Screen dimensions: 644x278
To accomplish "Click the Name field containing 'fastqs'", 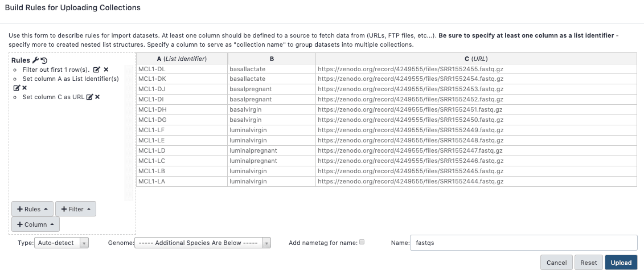I will click(523, 243).
